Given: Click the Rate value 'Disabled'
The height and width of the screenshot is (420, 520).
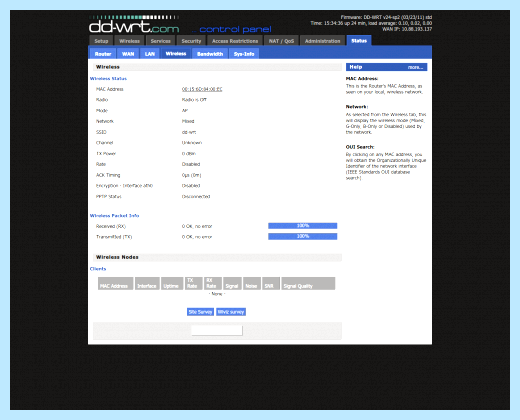Looking at the screenshot, I should [x=191, y=164].
